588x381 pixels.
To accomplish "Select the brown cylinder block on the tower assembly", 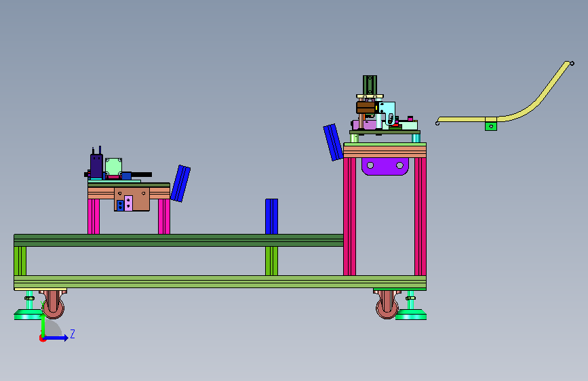I will [x=366, y=108].
